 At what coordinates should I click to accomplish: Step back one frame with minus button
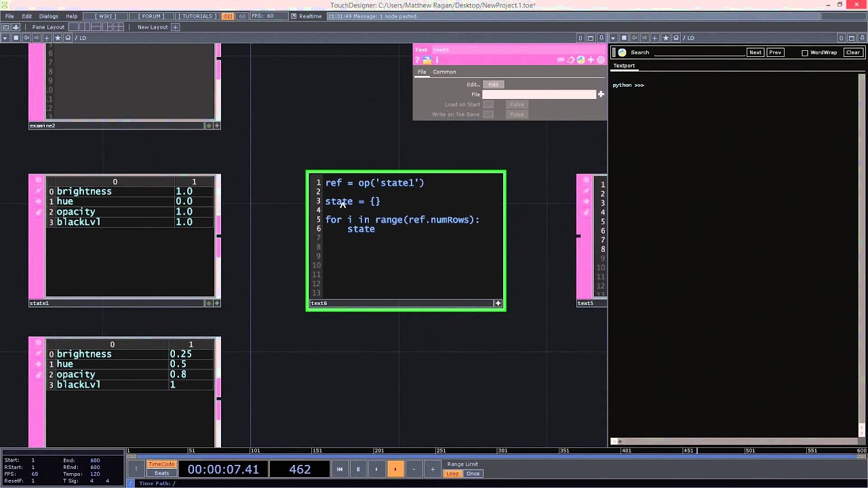tap(414, 469)
